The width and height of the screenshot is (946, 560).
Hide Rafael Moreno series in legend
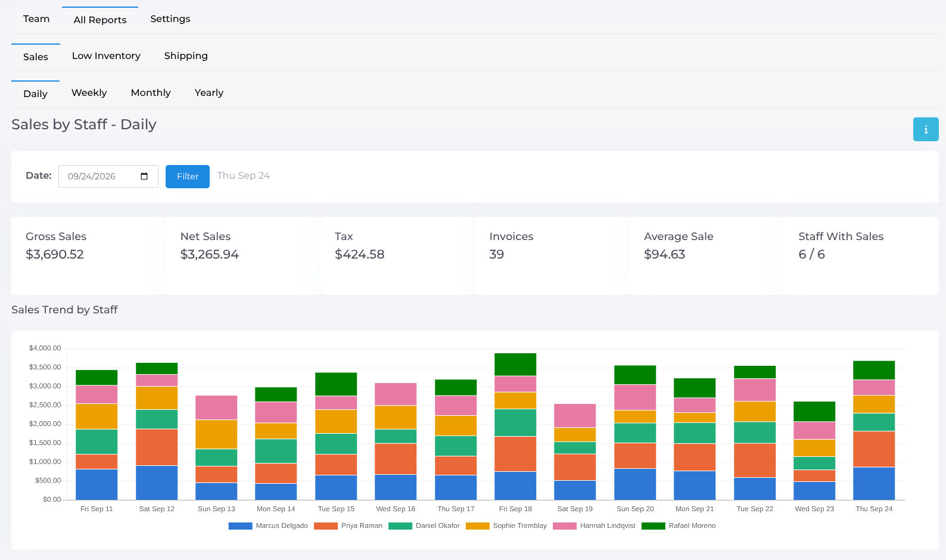pos(679,526)
